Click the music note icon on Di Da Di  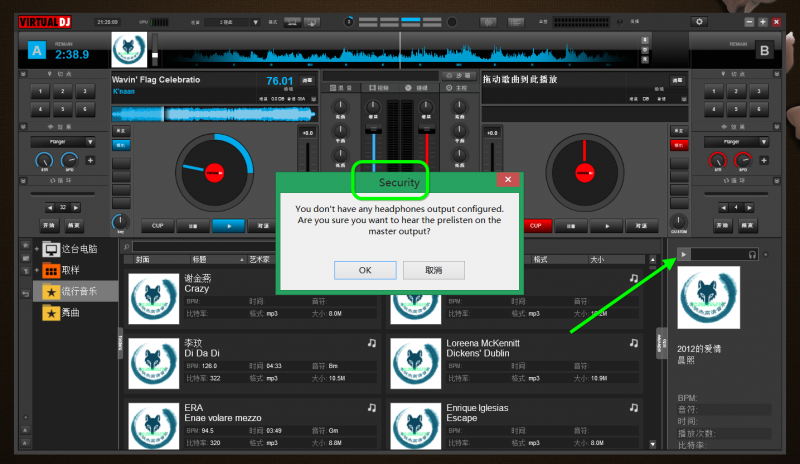(372, 343)
